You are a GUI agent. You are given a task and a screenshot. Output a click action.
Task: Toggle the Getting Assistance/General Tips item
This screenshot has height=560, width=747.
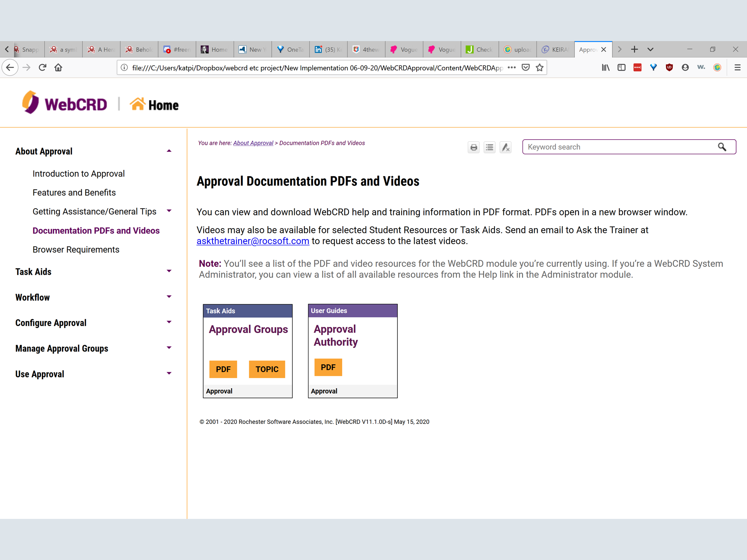170,211
